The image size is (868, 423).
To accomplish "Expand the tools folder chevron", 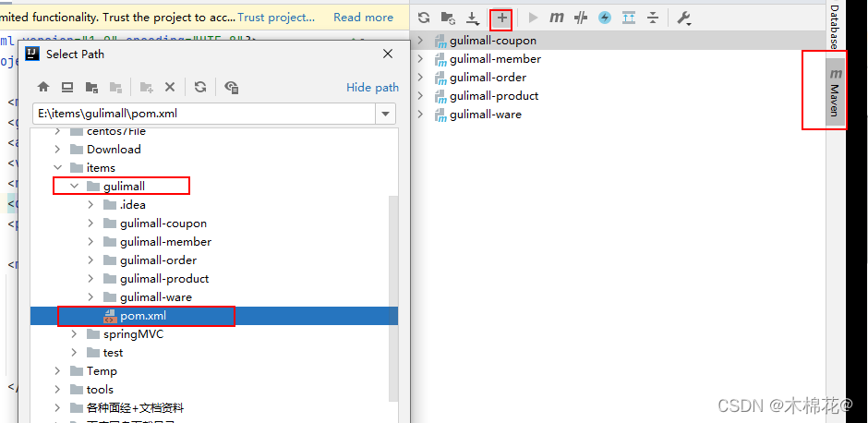I will pyautogui.click(x=57, y=389).
